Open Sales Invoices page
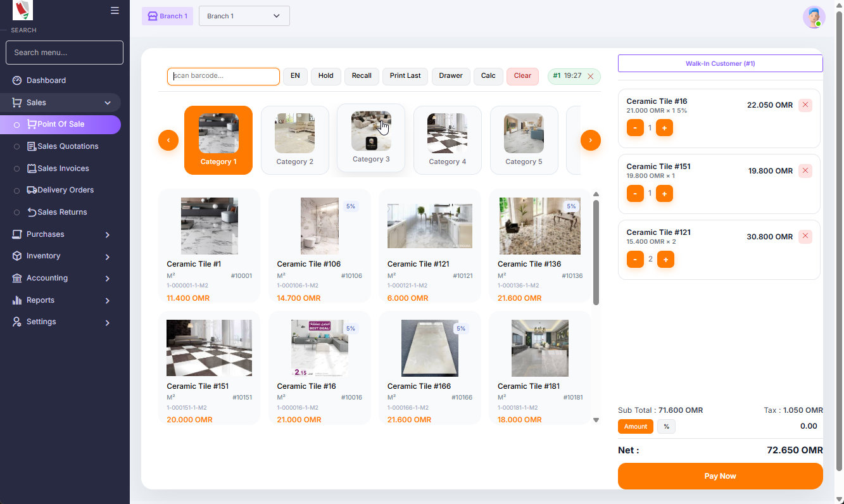This screenshot has width=844, height=504. point(63,168)
